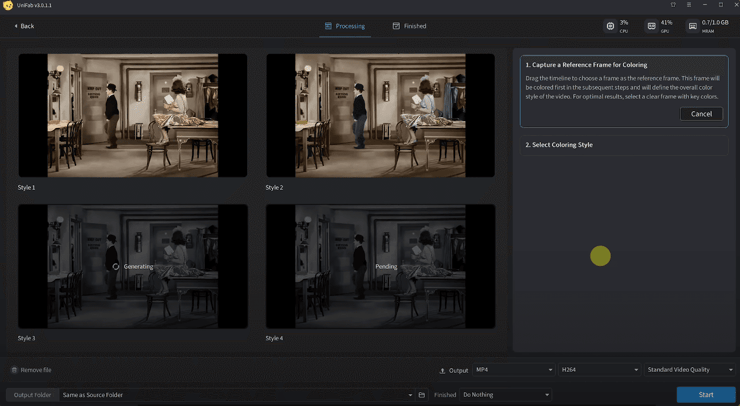Click the blue Start button
740x406 pixels.
[705, 395]
